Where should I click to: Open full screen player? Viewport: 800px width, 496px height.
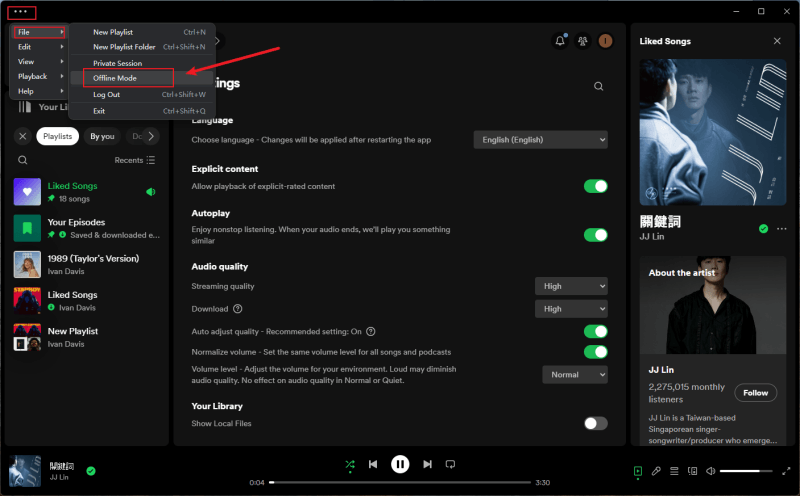[786, 471]
